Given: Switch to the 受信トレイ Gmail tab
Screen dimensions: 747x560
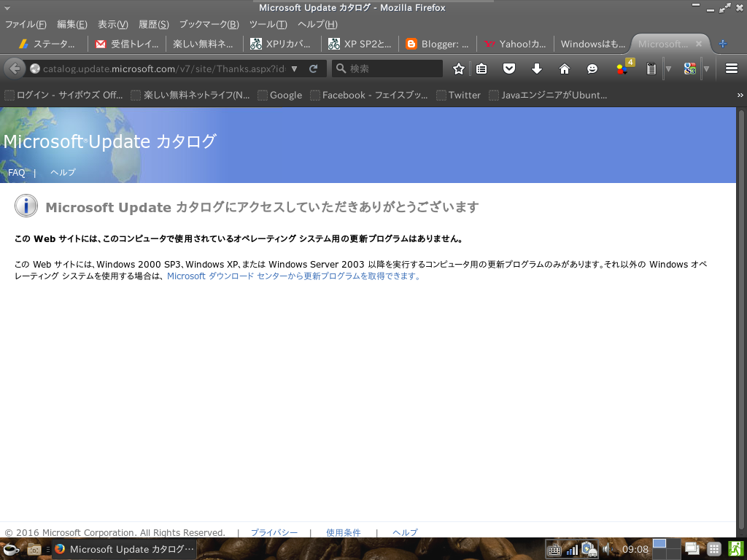Looking at the screenshot, I should pos(127,44).
